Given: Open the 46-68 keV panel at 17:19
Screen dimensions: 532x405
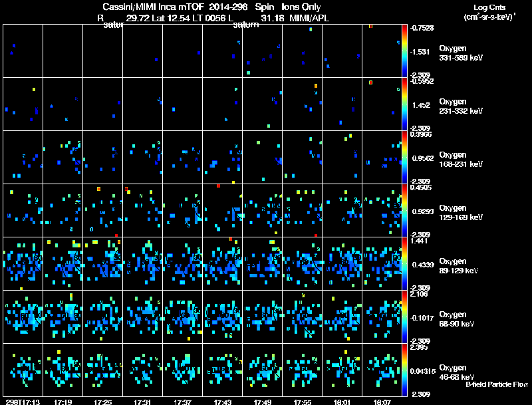Looking at the screenshot, I should click(x=63, y=370).
